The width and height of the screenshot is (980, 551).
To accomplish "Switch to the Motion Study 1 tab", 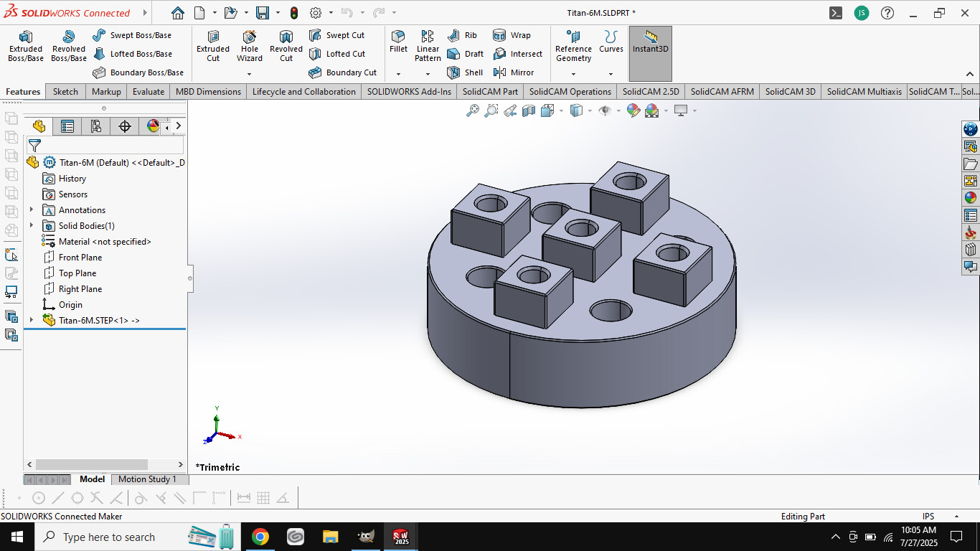I will click(x=147, y=479).
